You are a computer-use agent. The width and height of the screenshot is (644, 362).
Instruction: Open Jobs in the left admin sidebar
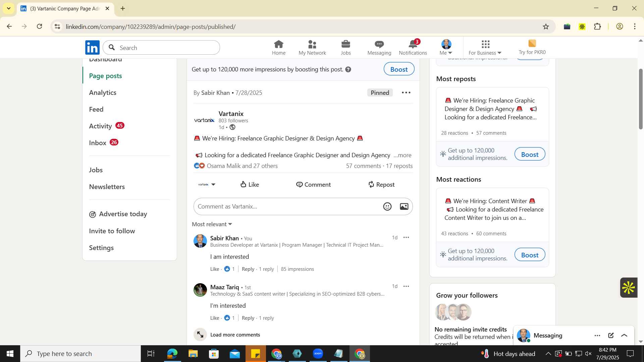96,170
